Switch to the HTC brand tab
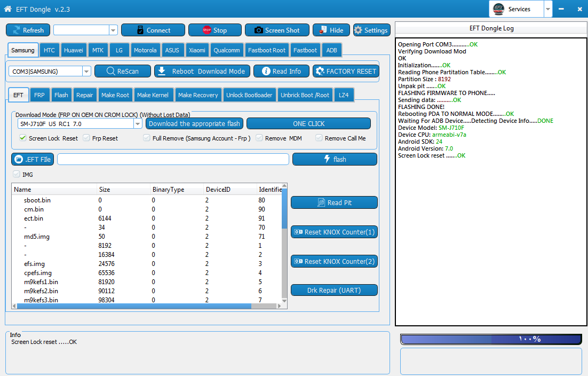Image resolution: width=588 pixels, height=376 pixels. [49, 50]
